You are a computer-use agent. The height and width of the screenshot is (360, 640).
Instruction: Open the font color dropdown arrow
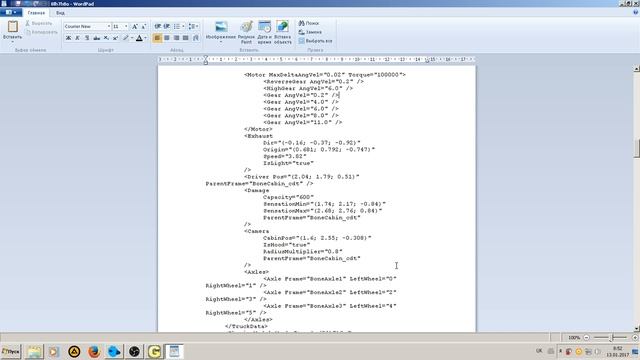tap(145, 38)
